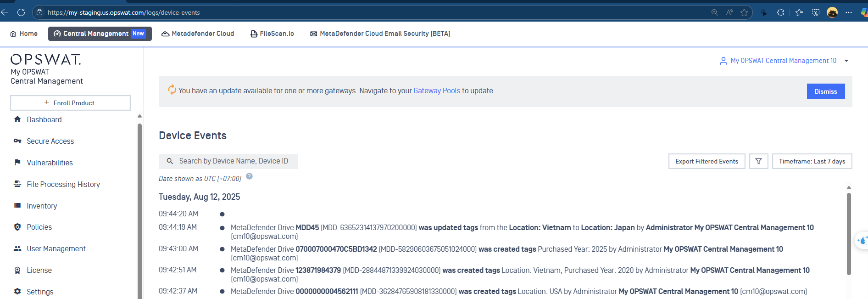868x299 pixels.
Task: Click the User Management people icon
Action: [x=17, y=248]
